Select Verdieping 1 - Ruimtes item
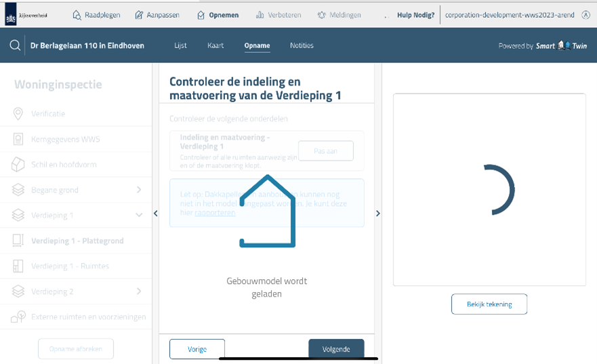The height and width of the screenshot is (364, 597). pos(70,266)
